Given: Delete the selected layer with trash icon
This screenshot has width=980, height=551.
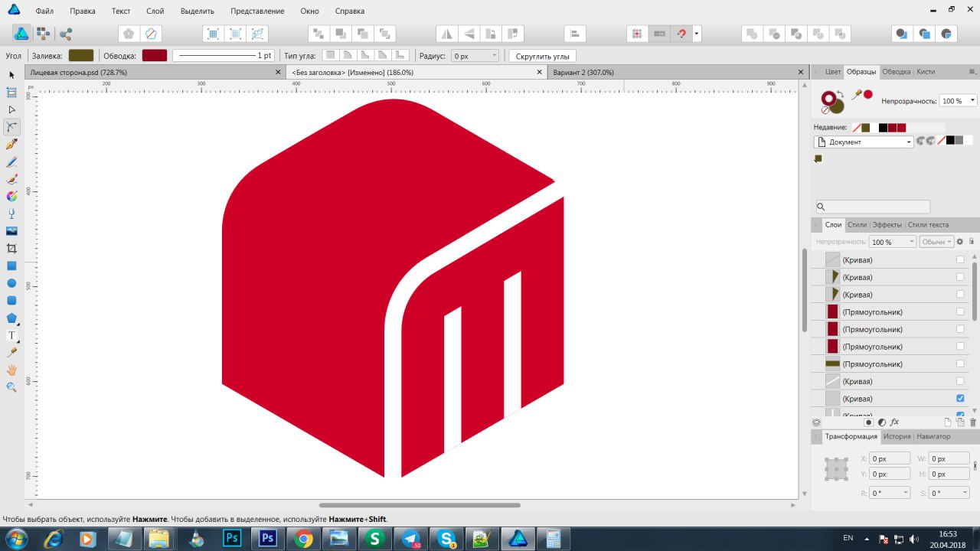Looking at the screenshot, I should tap(973, 422).
